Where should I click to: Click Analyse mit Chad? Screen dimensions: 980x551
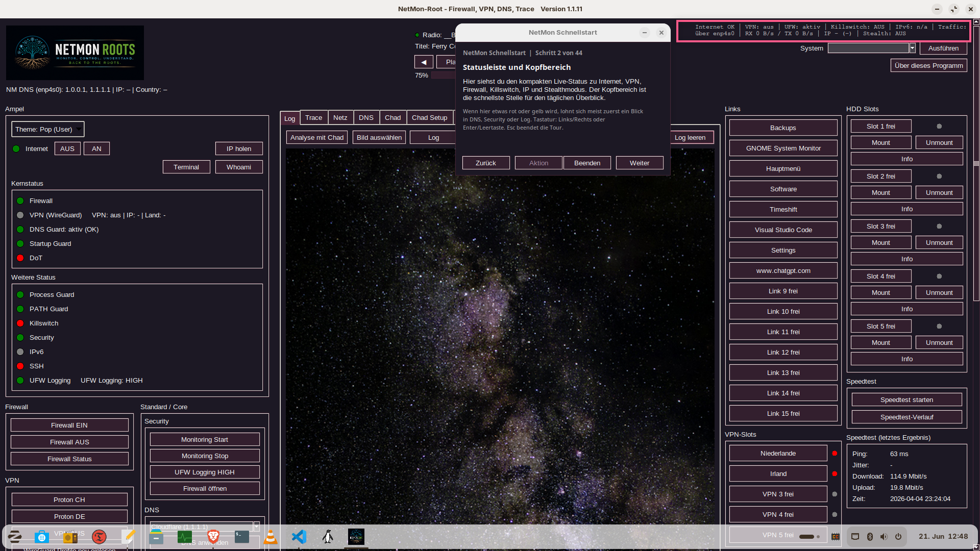pos(317,137)
